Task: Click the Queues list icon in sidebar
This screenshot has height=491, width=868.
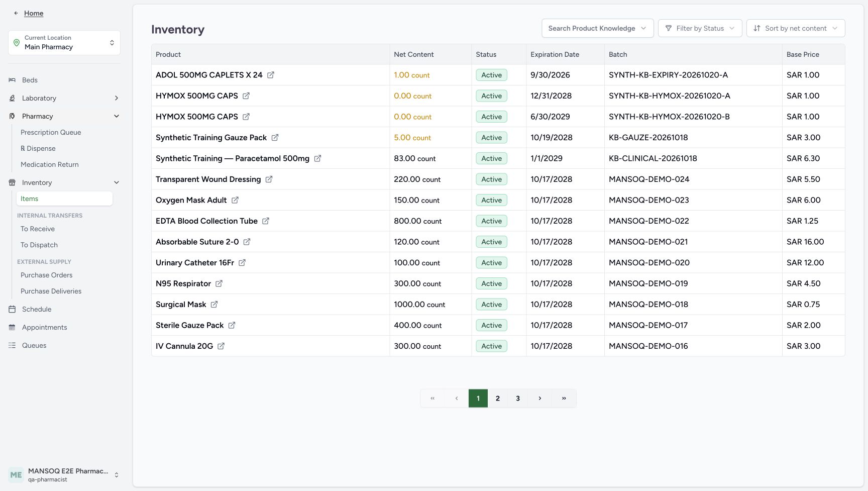Action: coord(12,345)
